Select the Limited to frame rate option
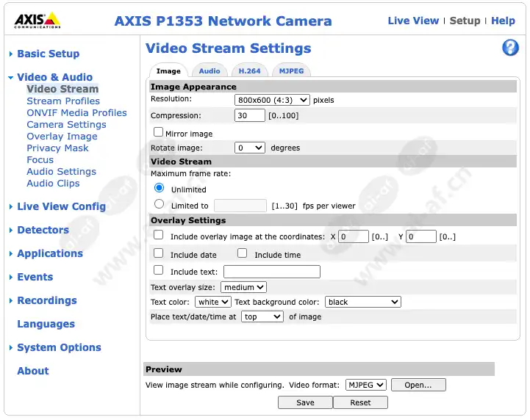Viewport: 530px width, 420px height. point(160,204)
